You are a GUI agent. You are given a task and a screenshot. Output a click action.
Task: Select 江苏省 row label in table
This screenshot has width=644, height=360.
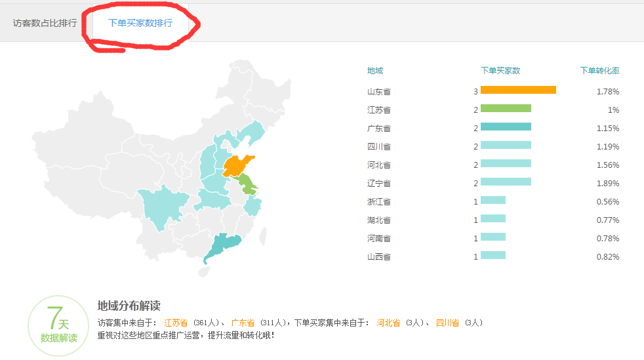pyautogui.click(x=379, y=110)
